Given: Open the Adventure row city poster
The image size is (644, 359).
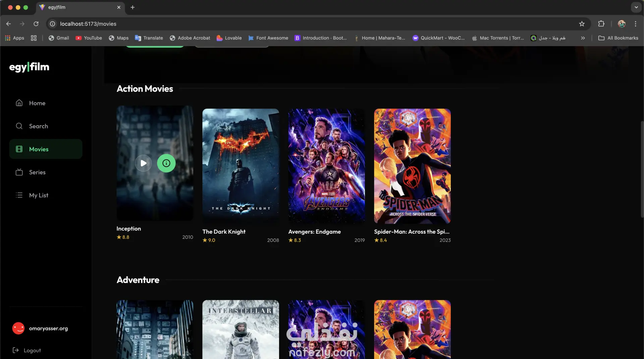Looking at the screenshot, I should point(155,329).
